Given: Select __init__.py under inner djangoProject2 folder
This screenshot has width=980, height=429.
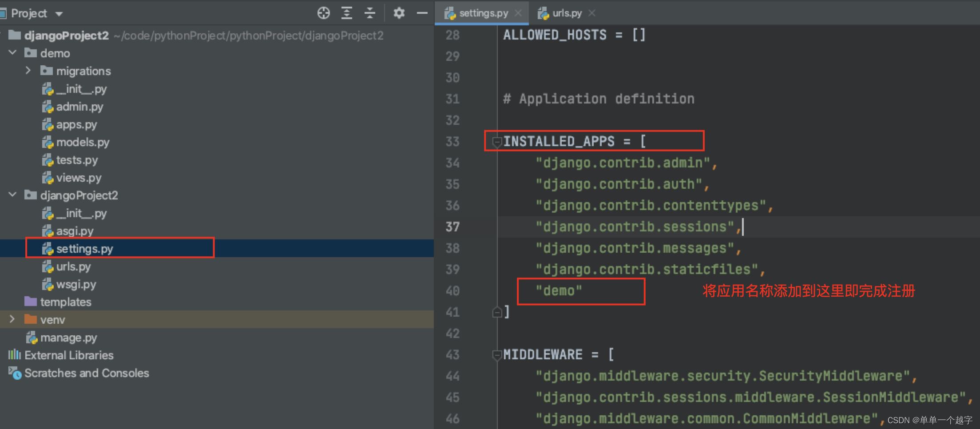Looking at the screenshot, I should (x=75, y=213).
